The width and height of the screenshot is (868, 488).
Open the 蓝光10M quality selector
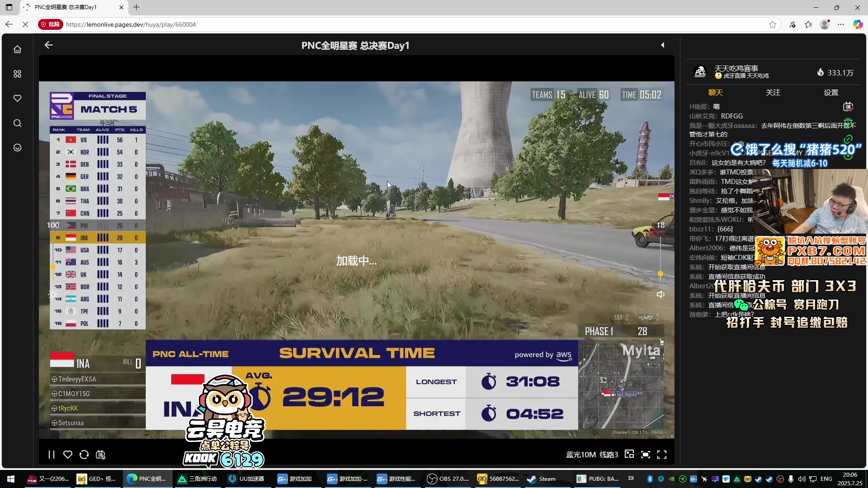[580, 455]
